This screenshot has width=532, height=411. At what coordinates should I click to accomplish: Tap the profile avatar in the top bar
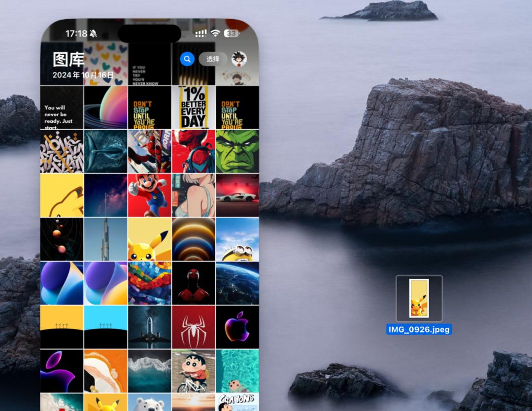[238, 59]
